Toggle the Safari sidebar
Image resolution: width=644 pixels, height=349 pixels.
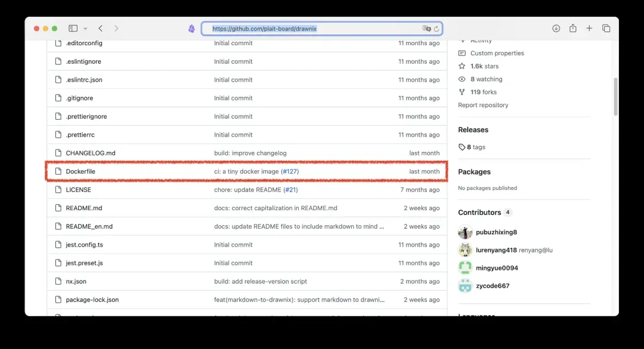pos(73,29)
